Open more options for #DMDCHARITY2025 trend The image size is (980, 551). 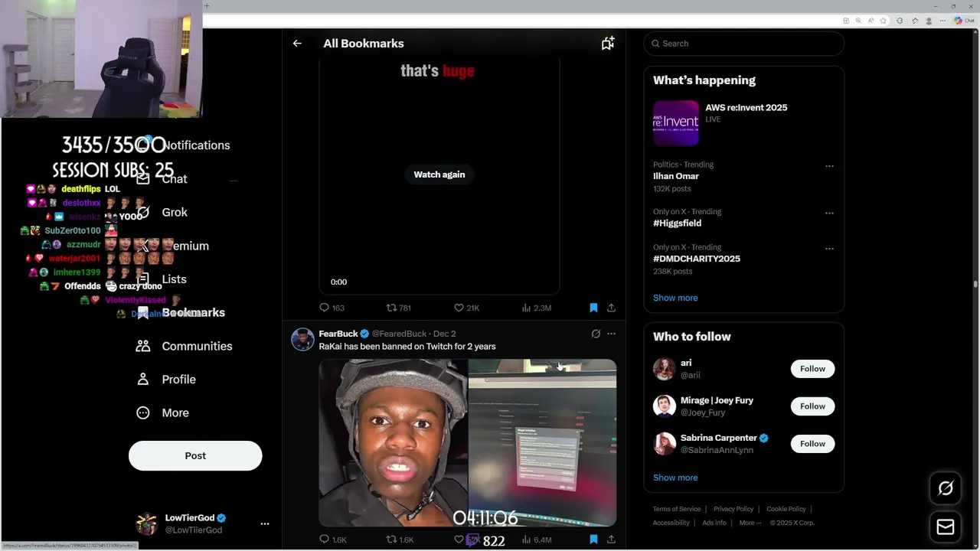[x=829, y=249]
